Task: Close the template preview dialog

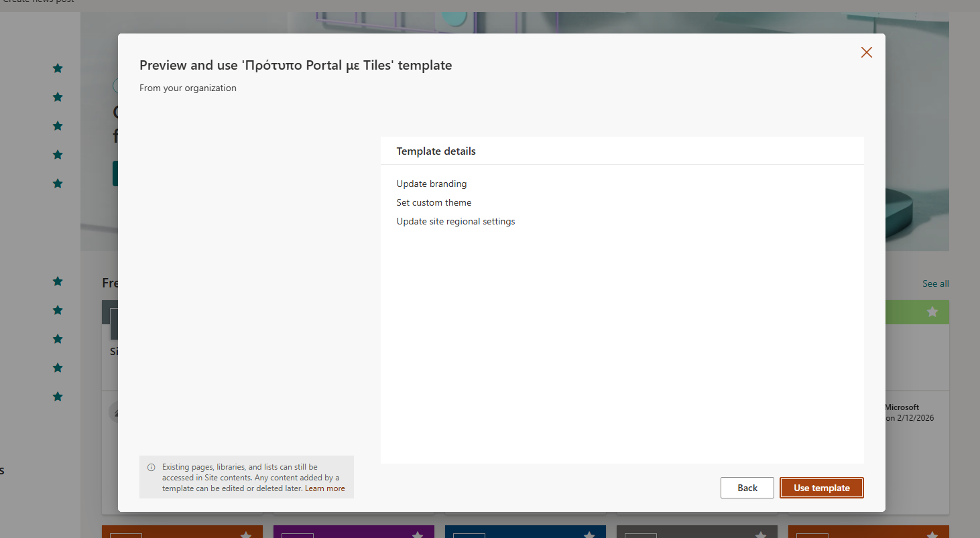Action: [866, 52]
